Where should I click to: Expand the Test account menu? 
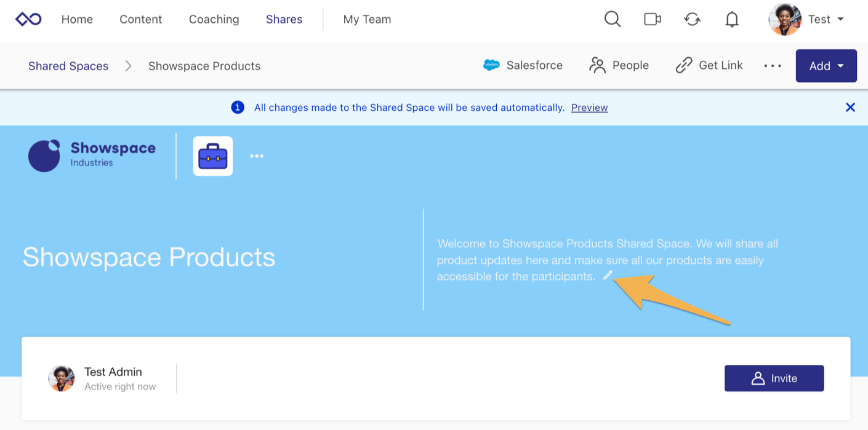pos(824,19)
